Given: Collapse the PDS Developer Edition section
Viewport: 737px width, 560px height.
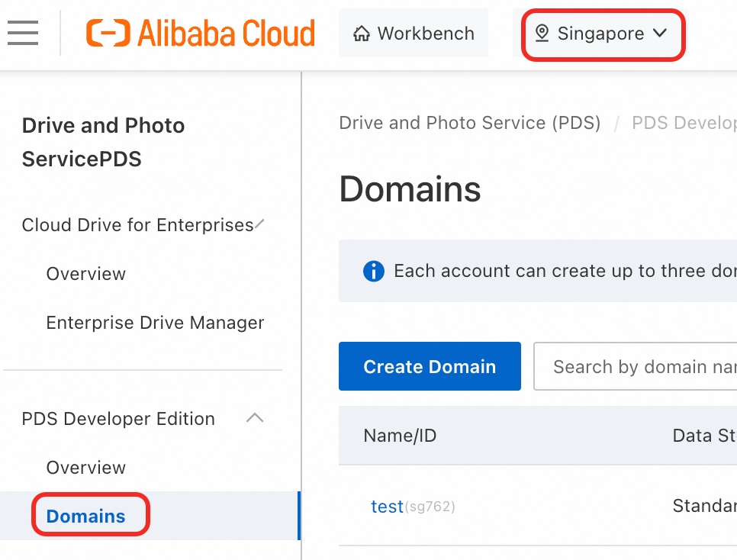Looking at the screenshot, I should [255, 418].
